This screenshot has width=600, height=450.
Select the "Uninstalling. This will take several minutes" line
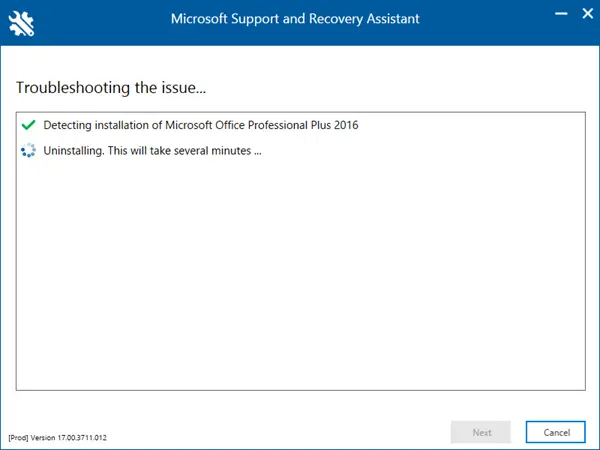pyautogui.click(x=152, y=151)
